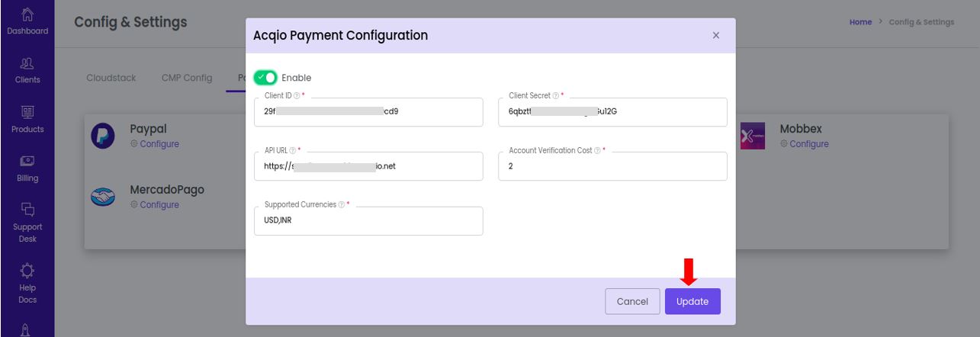Go to Clients in sidebar
The height and width of the screenshot is (337, 980).
(27, 70)
